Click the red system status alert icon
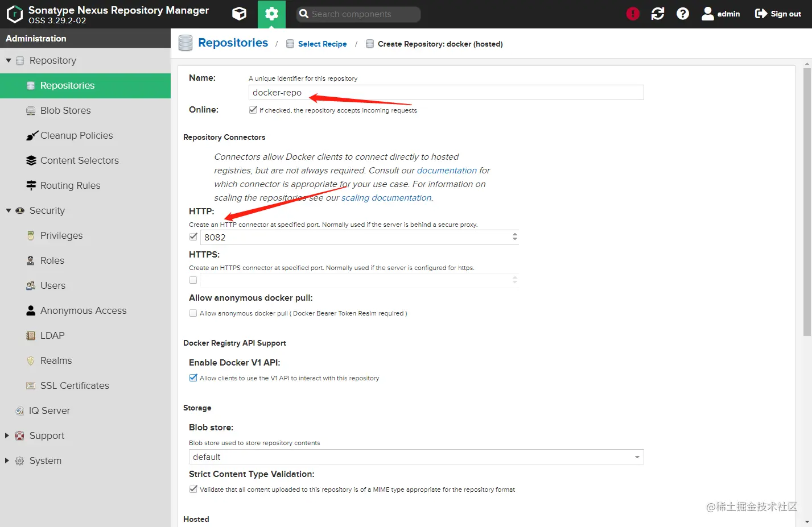 (x=633, y=14)
